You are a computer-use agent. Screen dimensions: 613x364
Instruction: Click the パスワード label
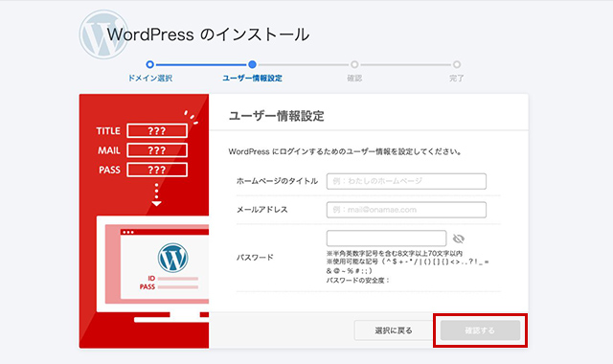[x=255, y=258]
